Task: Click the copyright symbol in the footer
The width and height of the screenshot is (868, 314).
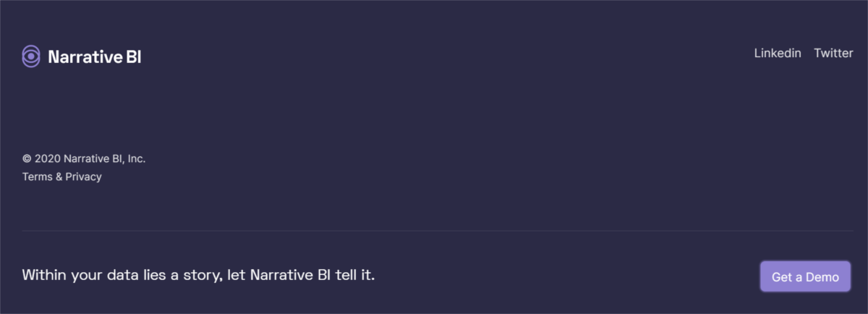Action: (x=27, y=158)
